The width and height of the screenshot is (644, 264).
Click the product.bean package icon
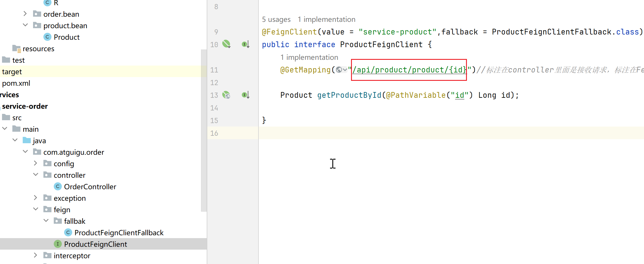[x=37, y=25]
